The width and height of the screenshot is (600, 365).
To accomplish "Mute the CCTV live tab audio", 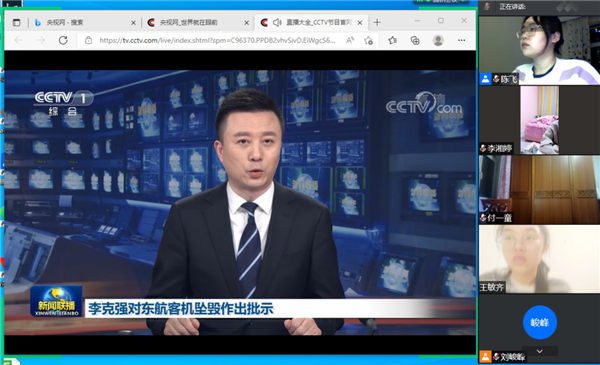I will (x=277, y=23).
